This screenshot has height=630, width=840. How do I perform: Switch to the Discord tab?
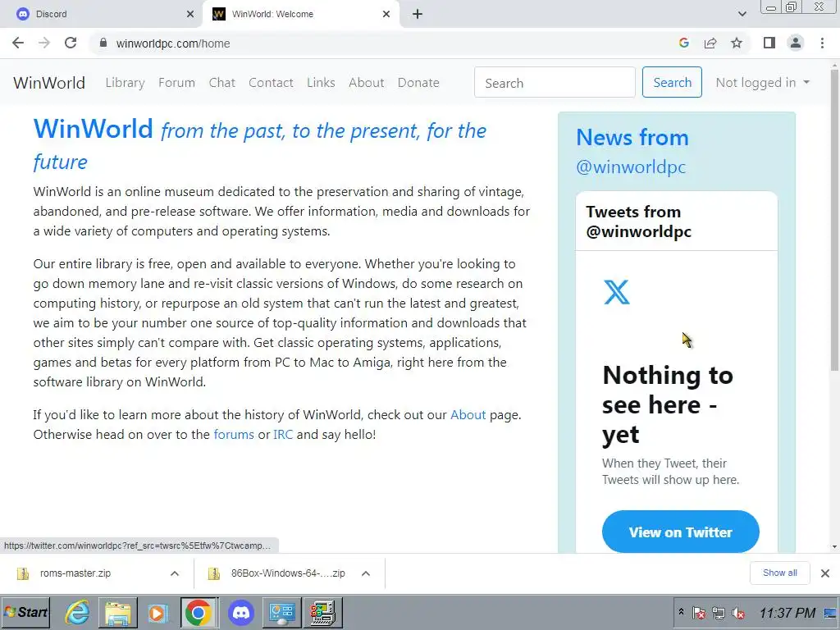pos(101,14)
